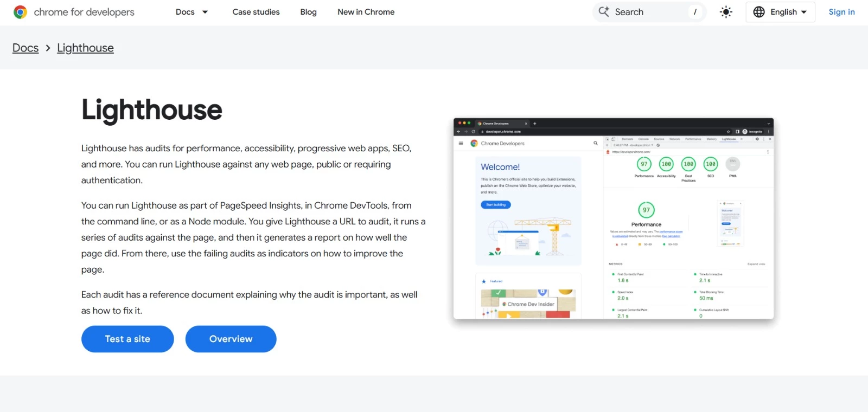This screenshot has height=412, width=868.
Task: Go to the Blog
Action: (x=308, y=12)
